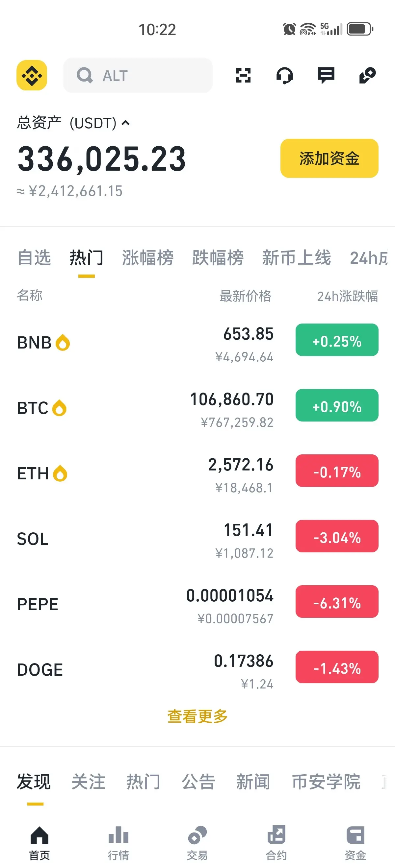
Task: Collapse the 总资产 (USDT) caret
Action: (x=125, y=123)
